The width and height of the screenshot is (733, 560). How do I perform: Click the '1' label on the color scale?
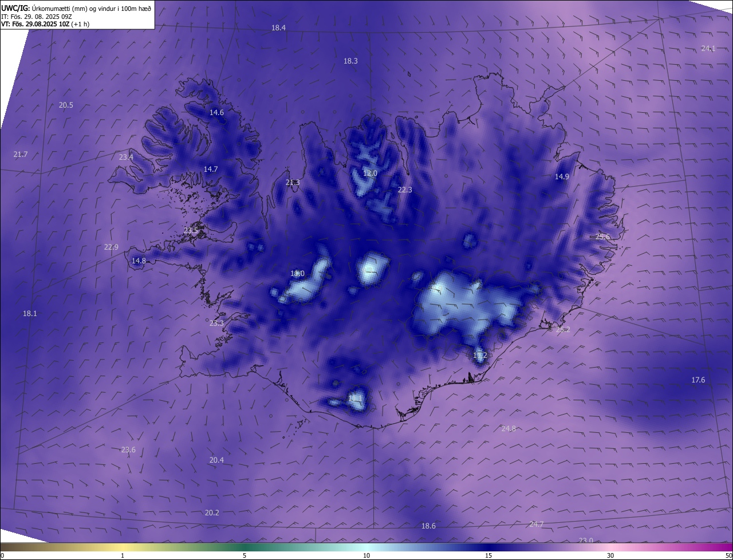click(x=123, y=556)
